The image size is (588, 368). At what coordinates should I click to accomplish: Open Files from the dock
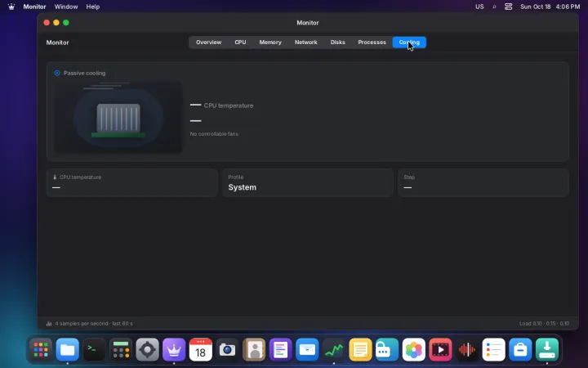pos(68,350)
